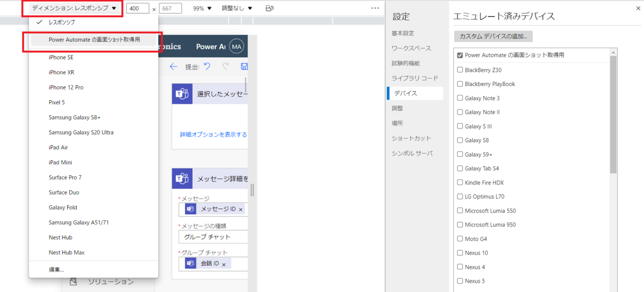Click the save floppy disk icon

245,67
